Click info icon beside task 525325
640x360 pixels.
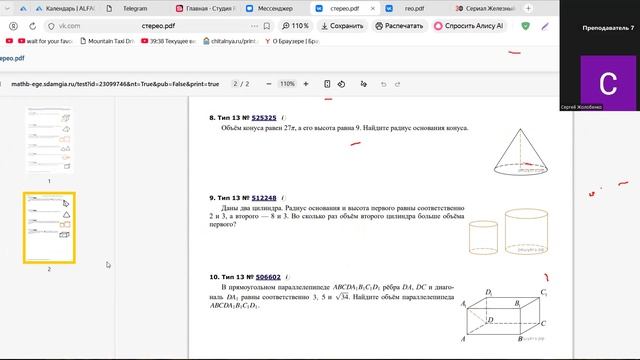(283, 118)
